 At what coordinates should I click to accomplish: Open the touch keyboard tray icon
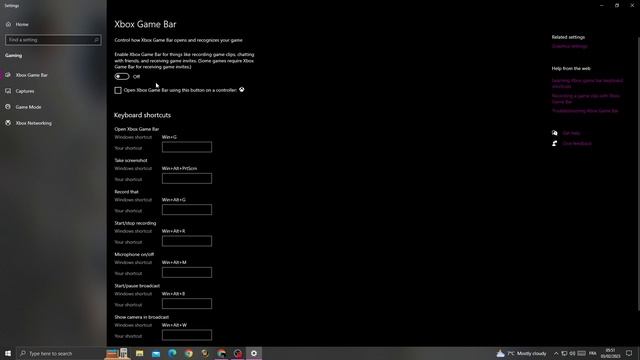pos(582,353)
